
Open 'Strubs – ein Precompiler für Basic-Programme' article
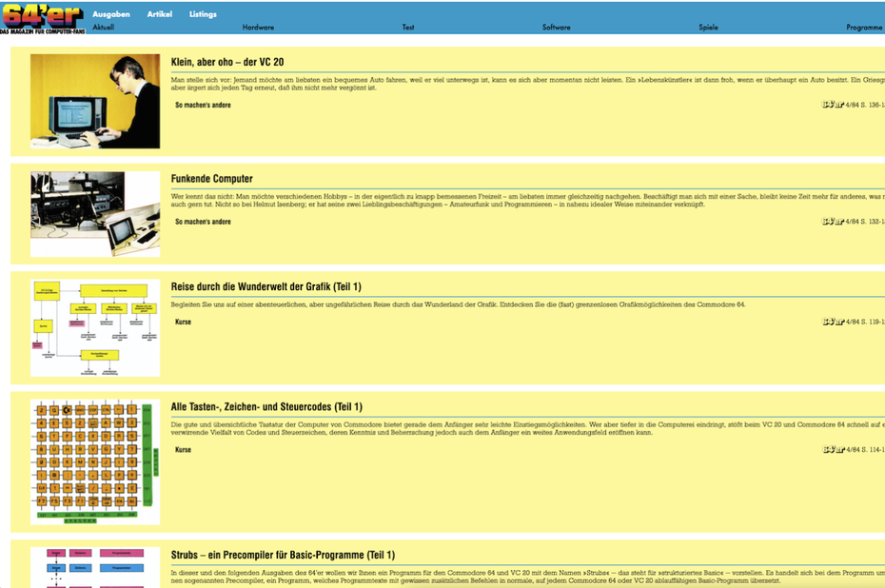pos(283,555)
